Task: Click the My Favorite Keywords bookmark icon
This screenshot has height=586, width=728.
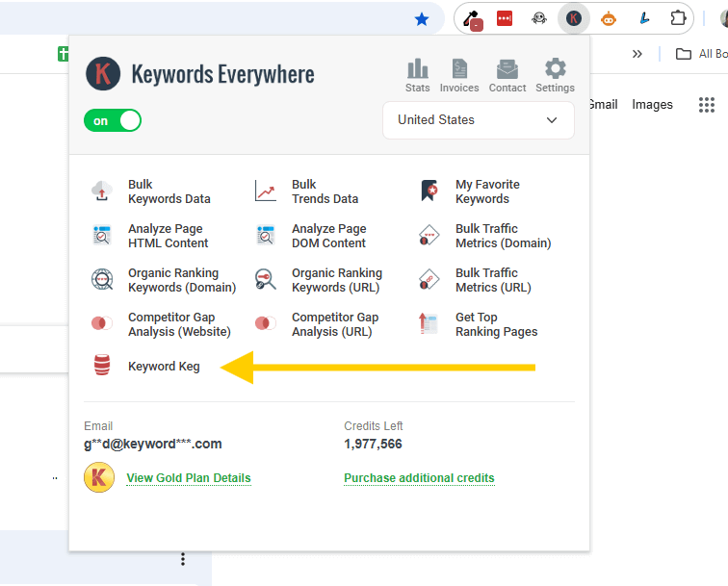Action: tap(429, 191)
